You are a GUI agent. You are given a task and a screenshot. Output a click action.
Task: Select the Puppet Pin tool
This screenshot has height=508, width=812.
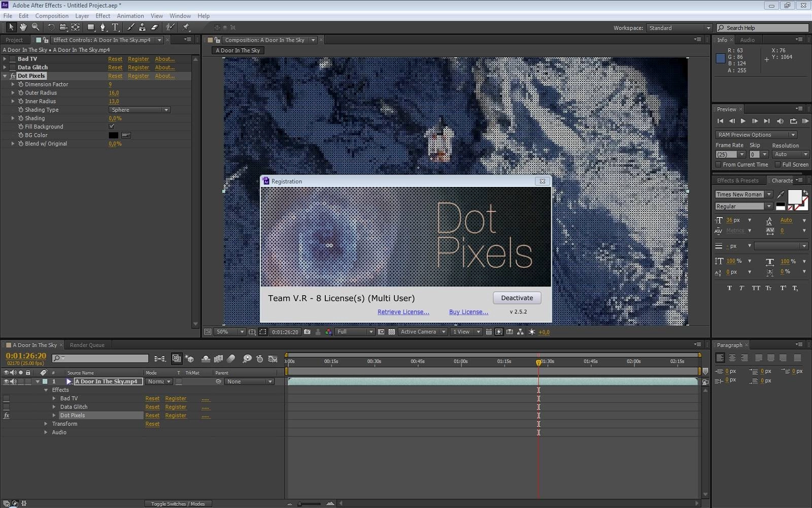(x=186, y=27)
